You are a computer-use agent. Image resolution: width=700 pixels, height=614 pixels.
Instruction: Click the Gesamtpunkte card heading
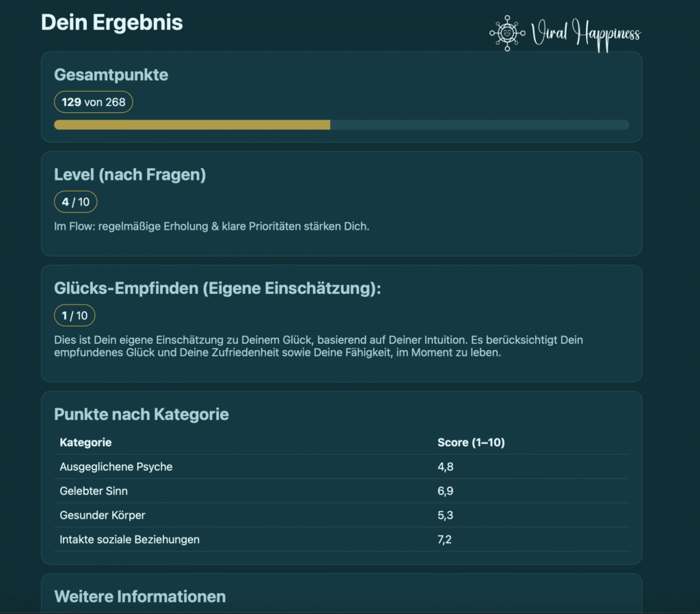point(111,75)
